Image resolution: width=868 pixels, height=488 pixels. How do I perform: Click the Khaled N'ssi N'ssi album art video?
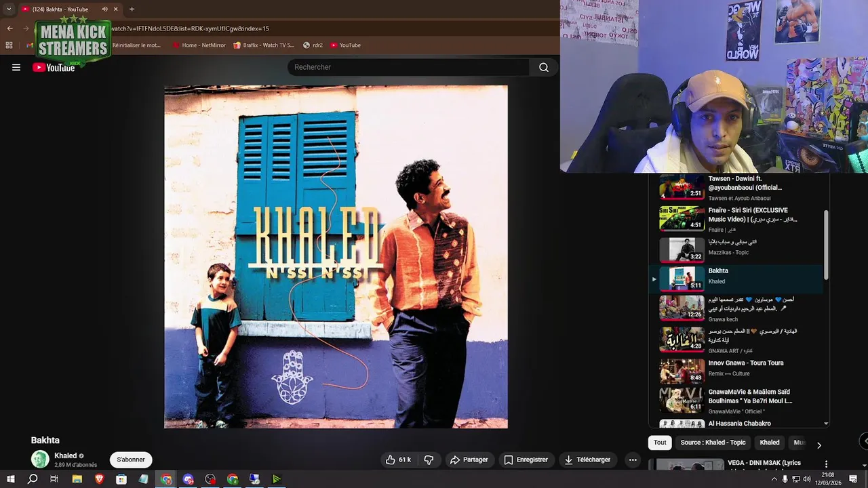click(336, 257)
